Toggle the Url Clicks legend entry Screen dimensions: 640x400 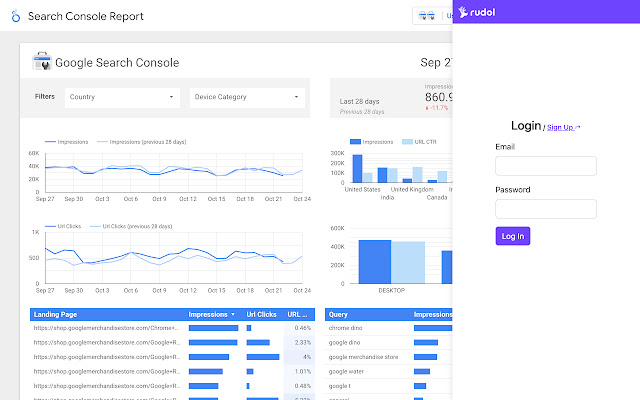[63, 226]
